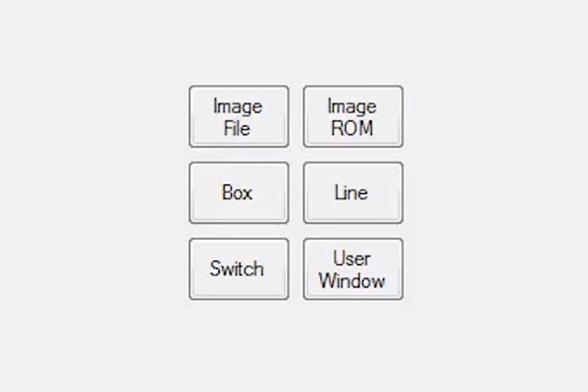Select the Line button
Image resolution: width=588 pixels, height=392 pixels.
pyautogui.click(x=353, y=193)
